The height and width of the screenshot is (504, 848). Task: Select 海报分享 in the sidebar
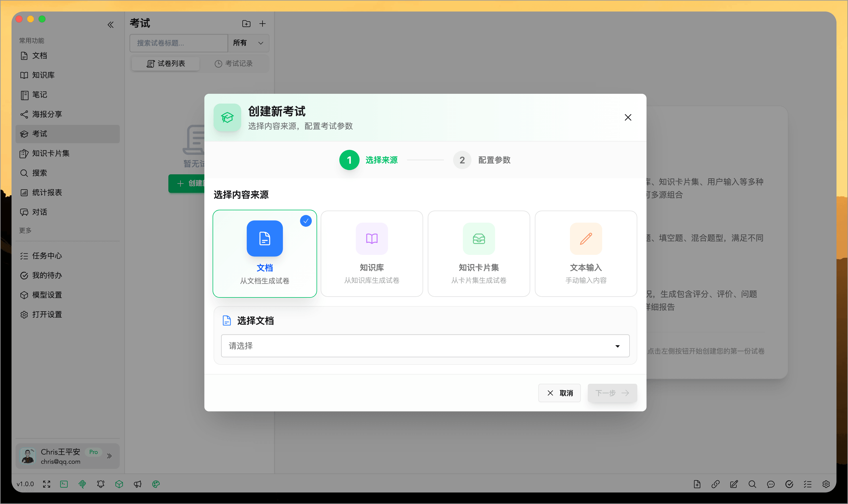[47, 114]
